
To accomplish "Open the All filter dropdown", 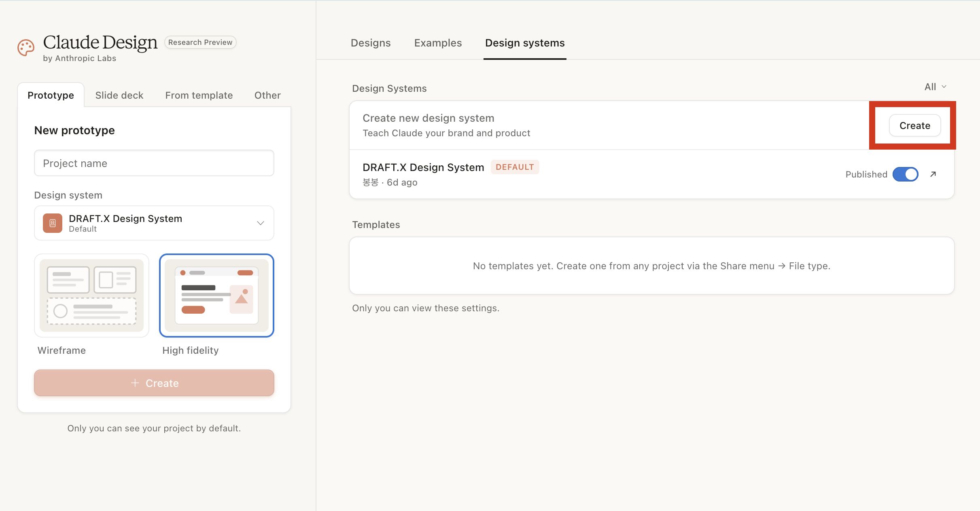I will click(x=935, y=87).
